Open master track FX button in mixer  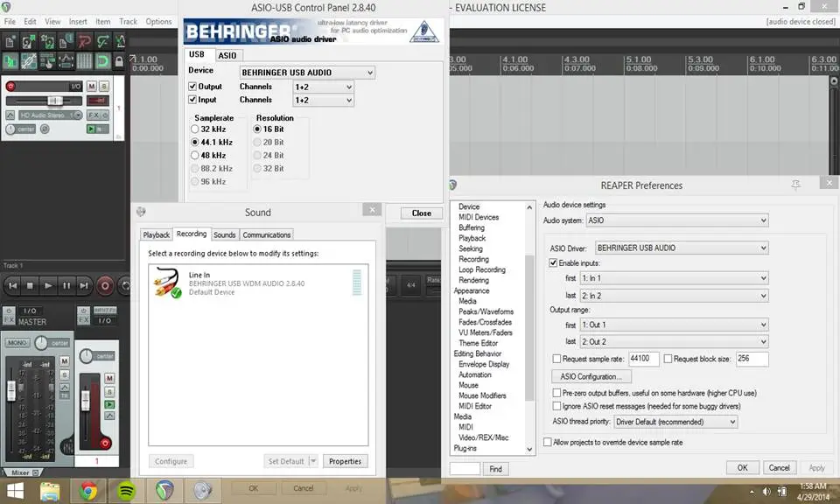9,319
